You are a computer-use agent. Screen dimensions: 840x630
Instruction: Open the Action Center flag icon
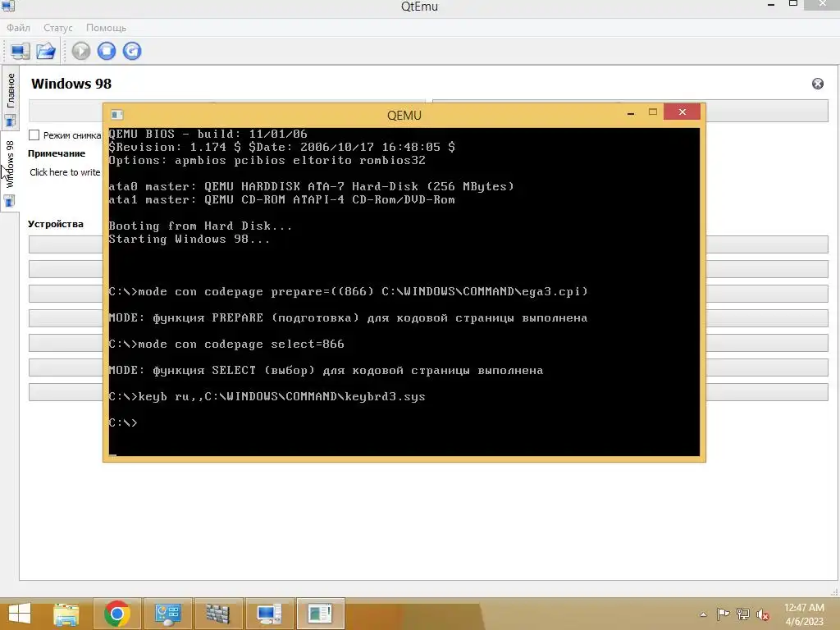click(723, 614)
